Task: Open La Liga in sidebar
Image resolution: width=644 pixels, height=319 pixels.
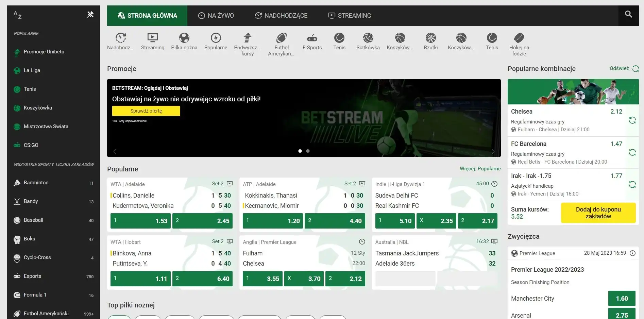Action: [53, 70]
